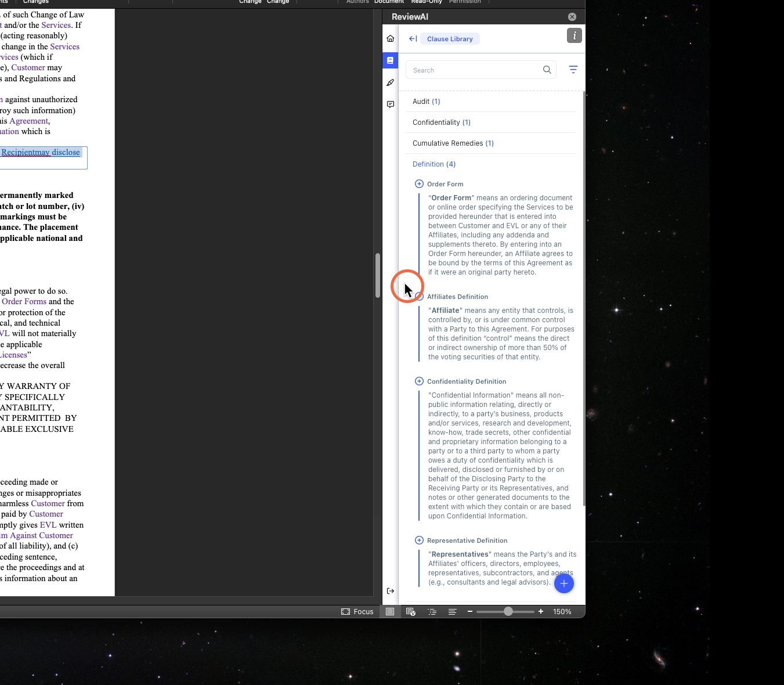
Task: Expand the Audit (1) category
Action: 491,102
